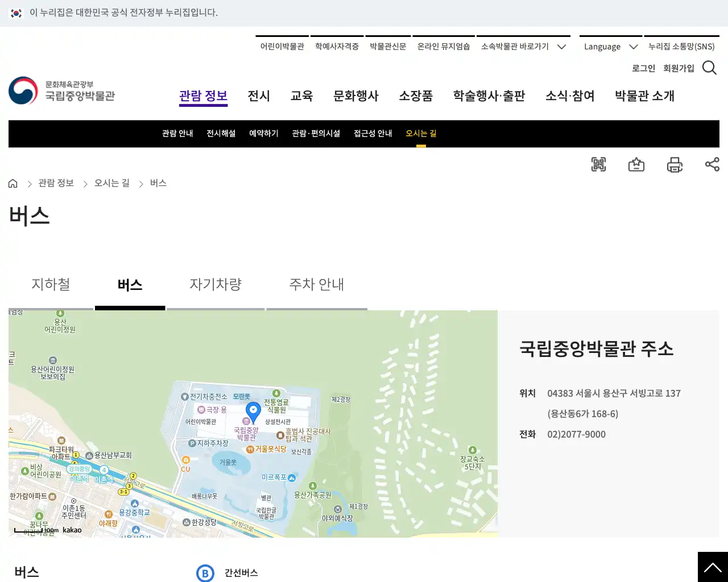Click the 전기차충전소 marker on map
Screen dimensions: 728x582
pyautogui.click(x=184, y=397)
